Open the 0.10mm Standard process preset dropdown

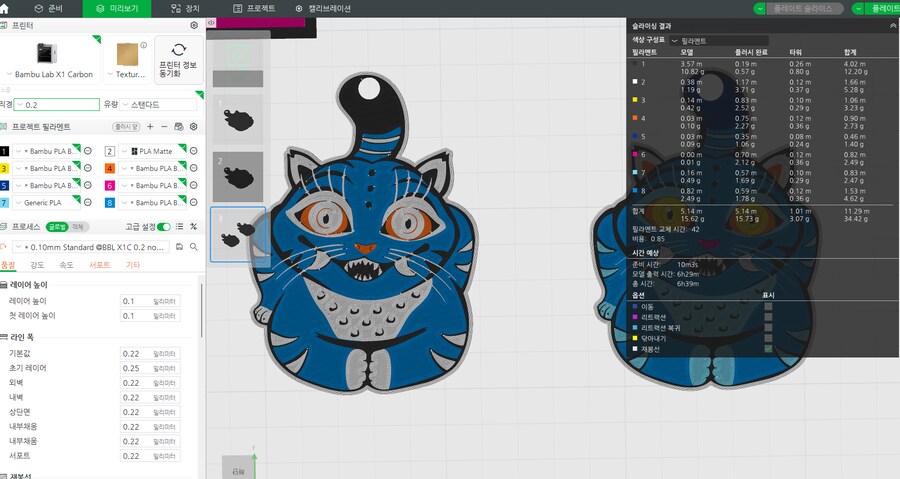coord(91,247)
